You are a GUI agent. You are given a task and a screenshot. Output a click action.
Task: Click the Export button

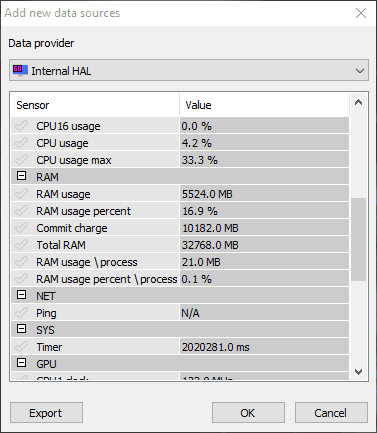pyautogui.click(x=46, y=413)
